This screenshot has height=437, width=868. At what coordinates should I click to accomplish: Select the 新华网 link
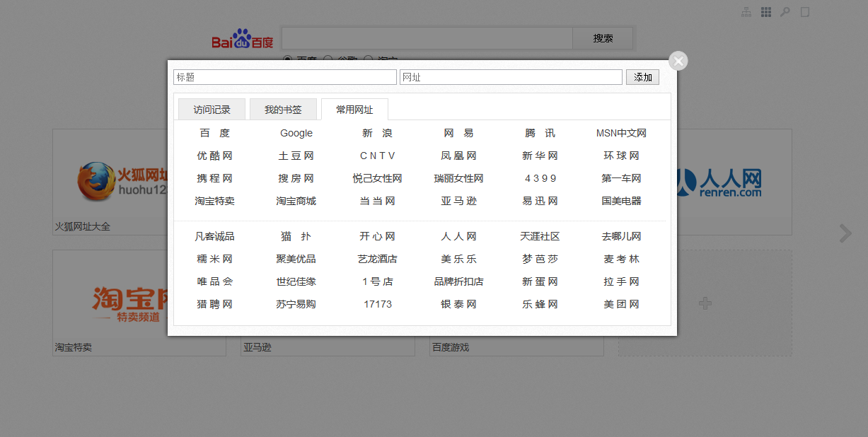tap(540, 156)
